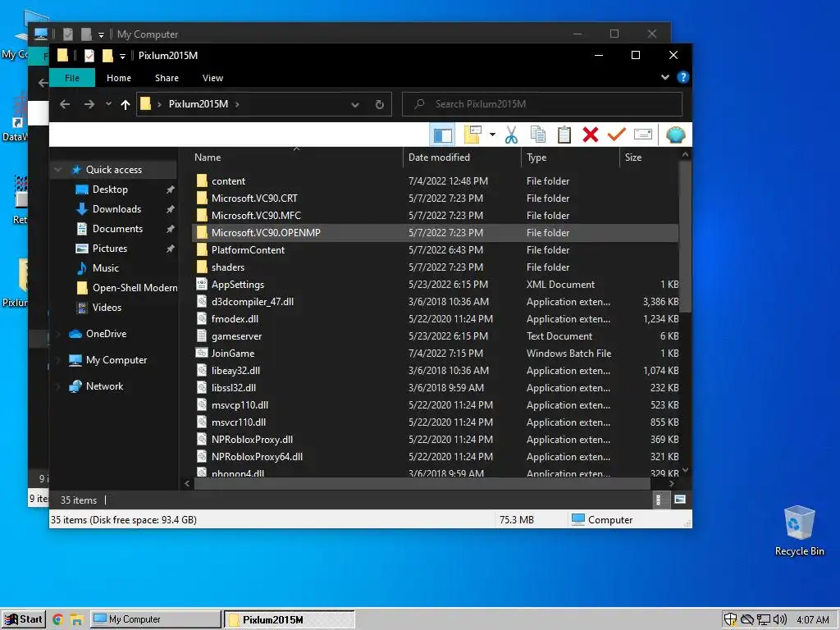Select Pictures in the navigation pane
The width and height of the screenshot is (840, 630).
(x=109, y=249)
